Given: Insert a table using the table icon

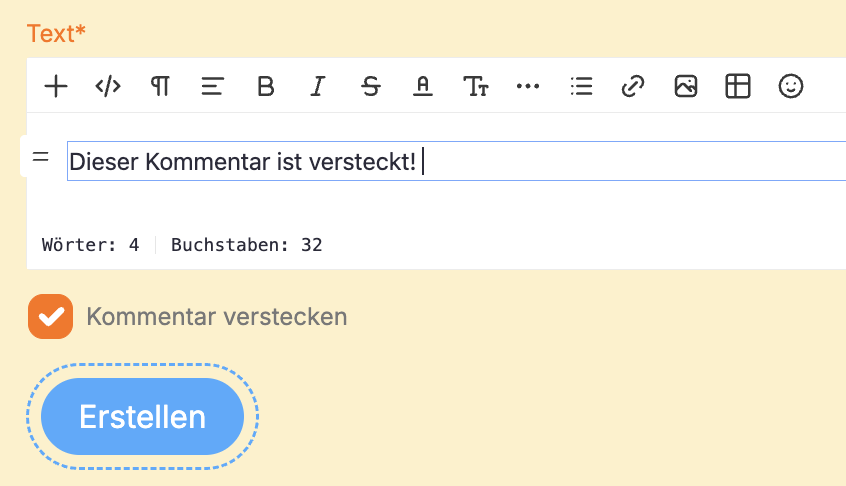Looking at the screenshot, I should (738, 87).
